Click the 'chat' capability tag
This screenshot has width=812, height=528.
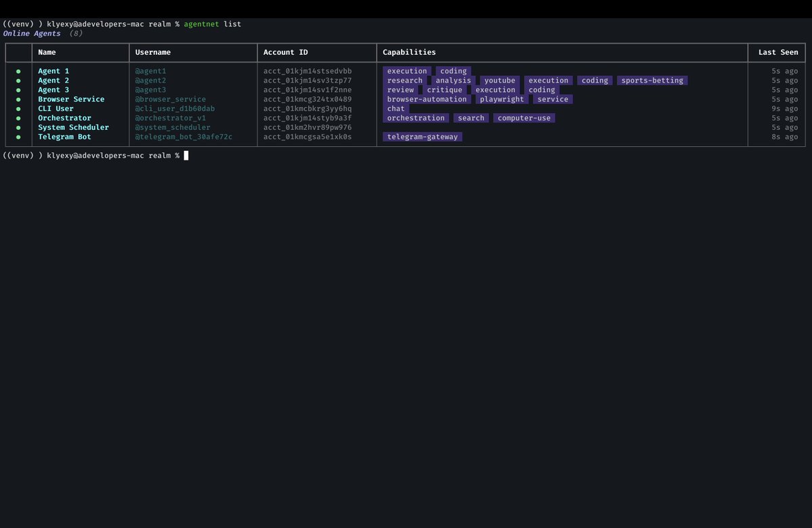(x=396, y=108)
